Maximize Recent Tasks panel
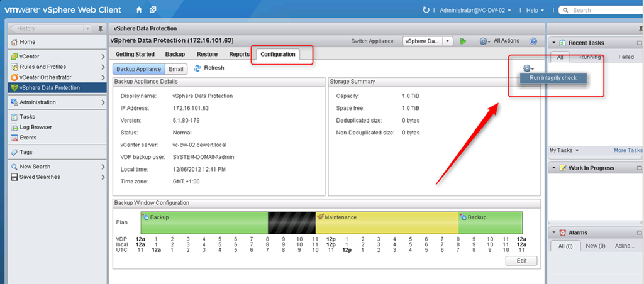 pos(639,43)
